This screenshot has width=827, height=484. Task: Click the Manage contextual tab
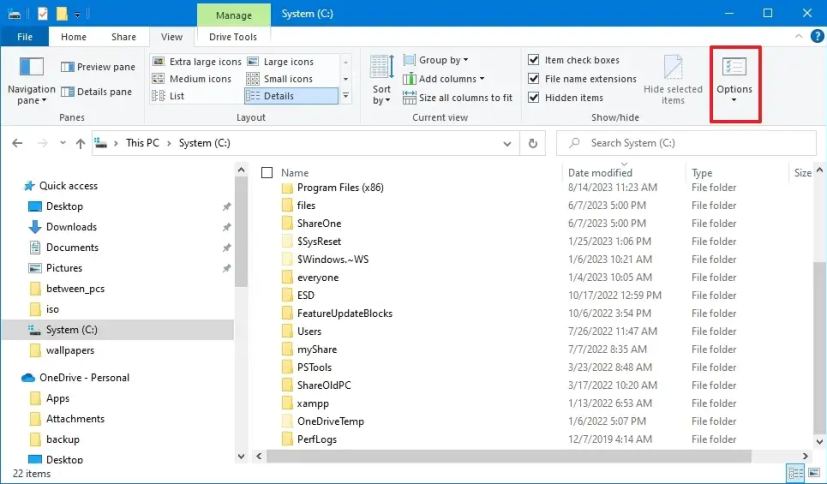[234, 15]
